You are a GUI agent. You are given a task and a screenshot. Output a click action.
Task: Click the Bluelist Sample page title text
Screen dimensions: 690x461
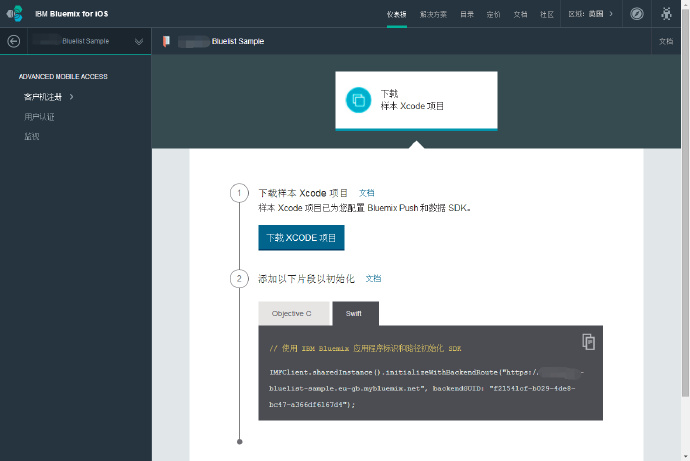[238, 41]
